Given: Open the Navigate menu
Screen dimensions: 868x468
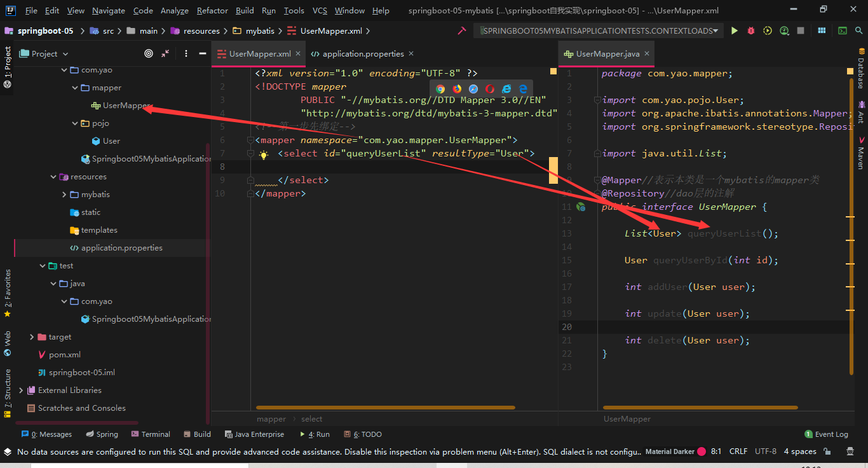Looking at the screenshot, I should pos(109,11).
